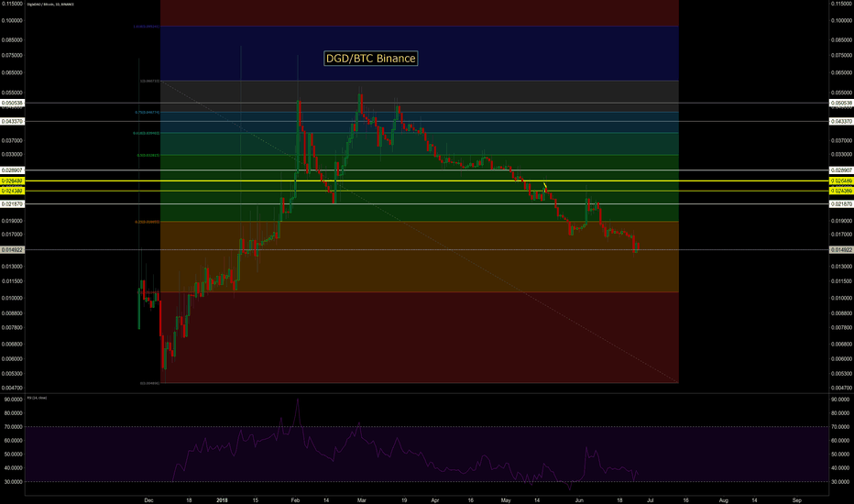Click the 2018 label on the time axis
The width and height of the screenshot is (854, 504).
(222, 500)
